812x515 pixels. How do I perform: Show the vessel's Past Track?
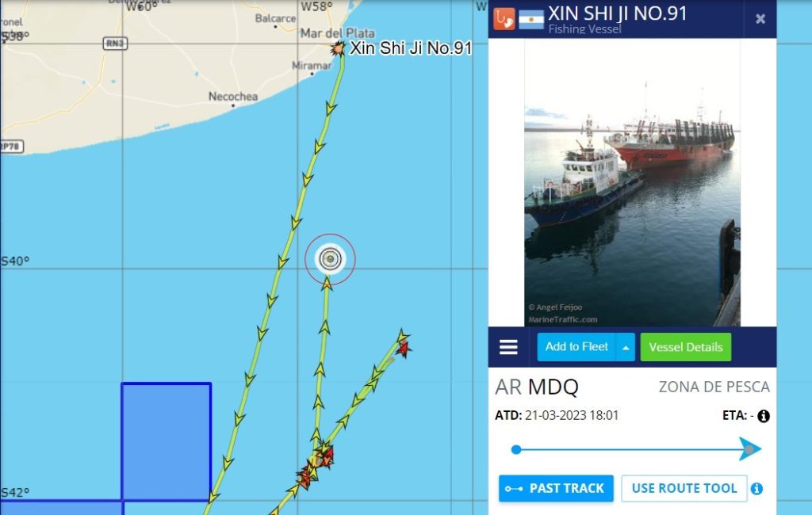556,489
